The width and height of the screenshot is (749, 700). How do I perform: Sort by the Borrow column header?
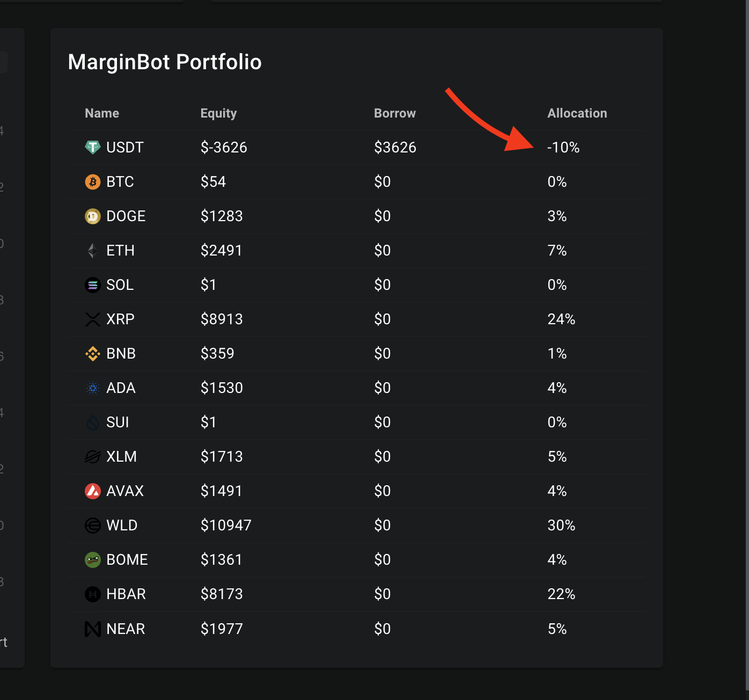click(395, 113)
